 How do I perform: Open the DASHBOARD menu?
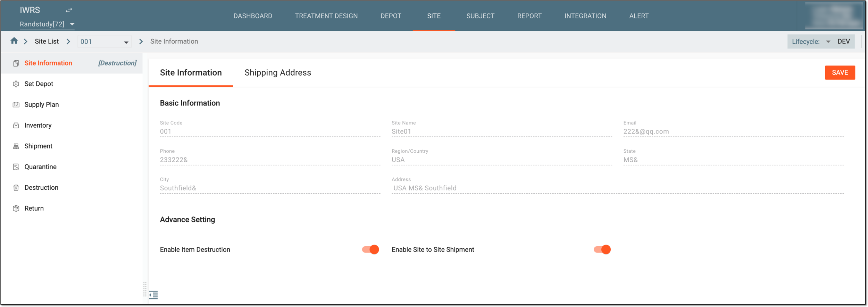(253, 16)
